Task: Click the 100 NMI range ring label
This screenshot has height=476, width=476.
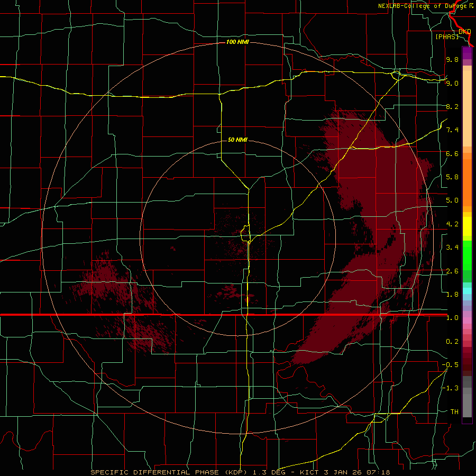Action: 237,42
